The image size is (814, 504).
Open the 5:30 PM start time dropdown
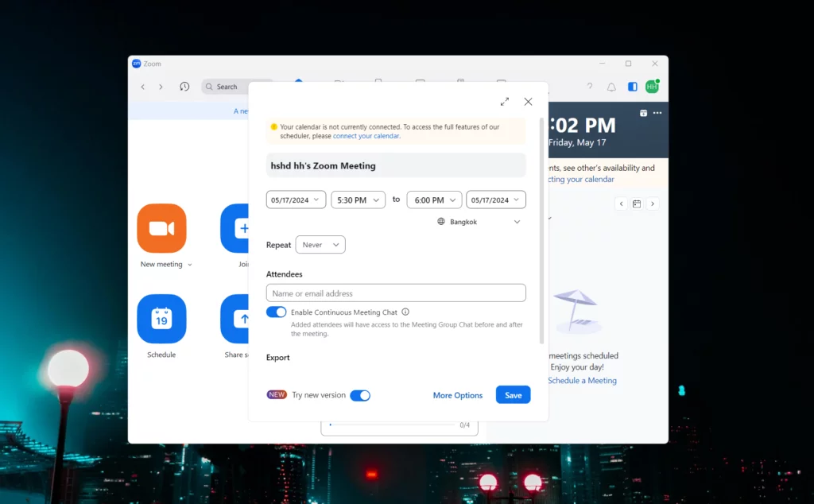click(358, 200)
